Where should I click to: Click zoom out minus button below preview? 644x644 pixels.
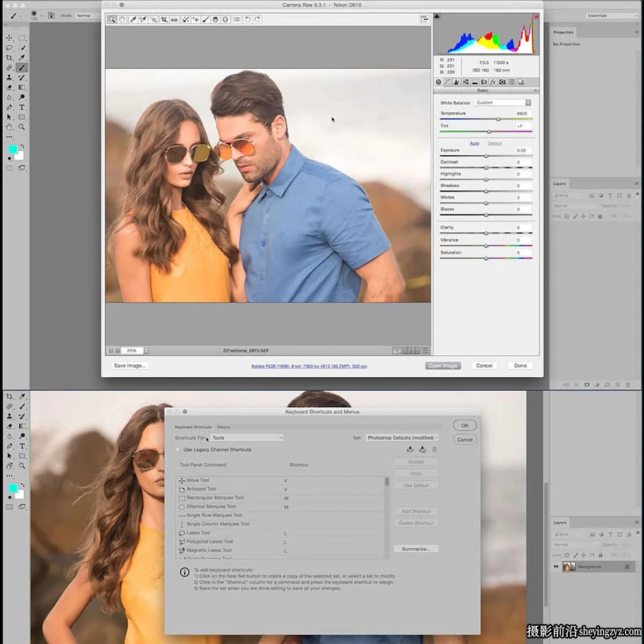coord(112,350)
